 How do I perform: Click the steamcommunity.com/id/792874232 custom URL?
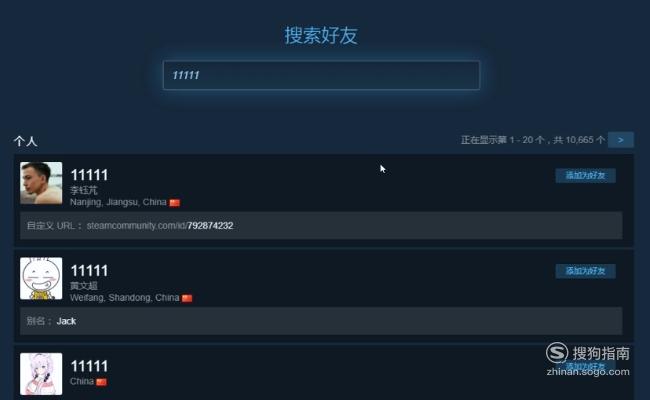point(160,225)
